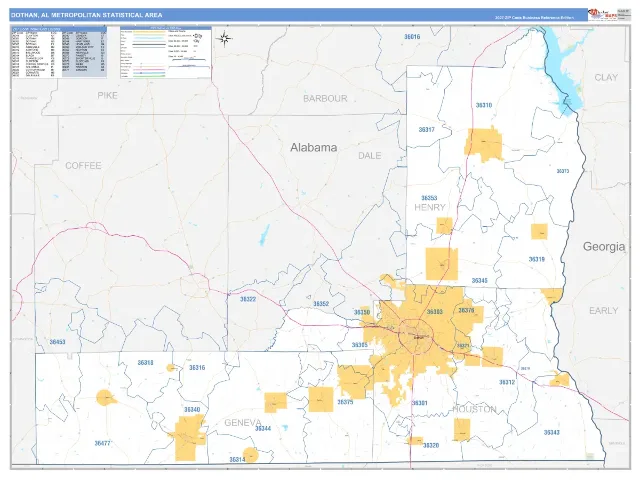Click ZIP code label 36376
The image size is (640, 480).
tap(466, 311)
